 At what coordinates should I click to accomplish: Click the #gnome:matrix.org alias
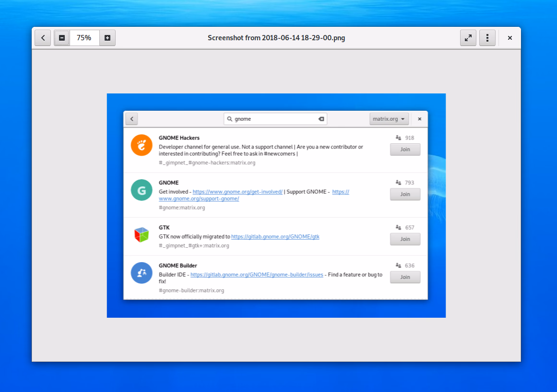tap(182, 208)
